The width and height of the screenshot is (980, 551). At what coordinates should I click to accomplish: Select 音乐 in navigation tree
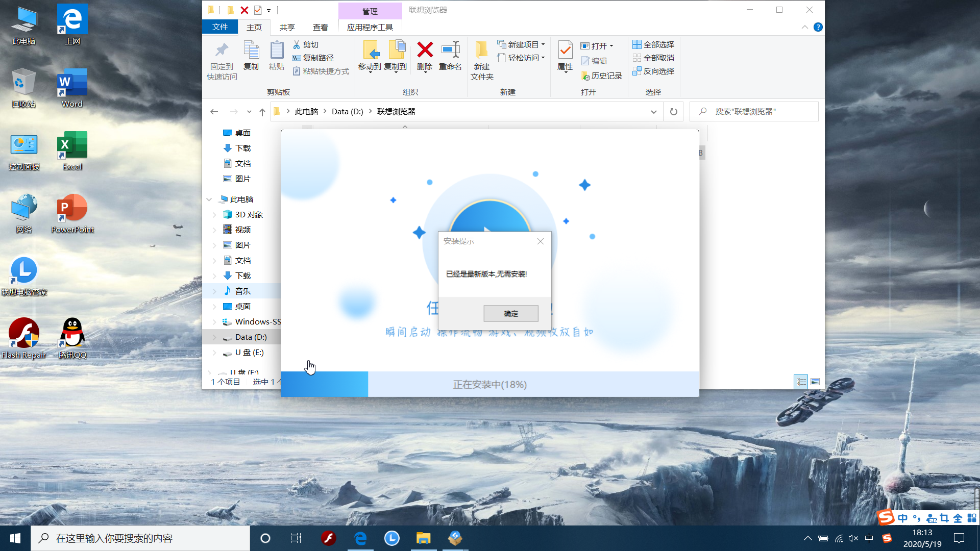(x=243, y=291)
